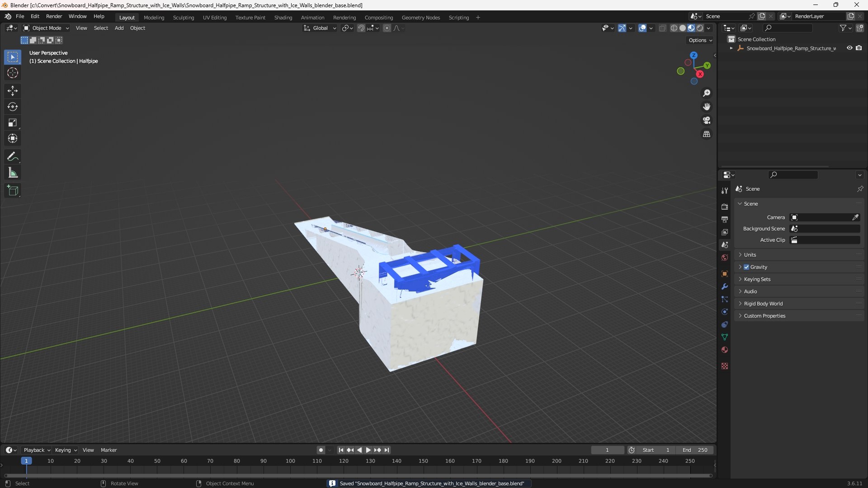Choose the Move tool

[13, 91]
